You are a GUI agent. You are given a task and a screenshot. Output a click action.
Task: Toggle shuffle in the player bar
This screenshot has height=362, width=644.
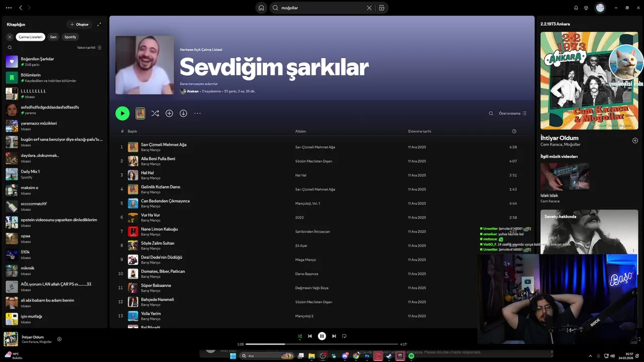[300, 336]
